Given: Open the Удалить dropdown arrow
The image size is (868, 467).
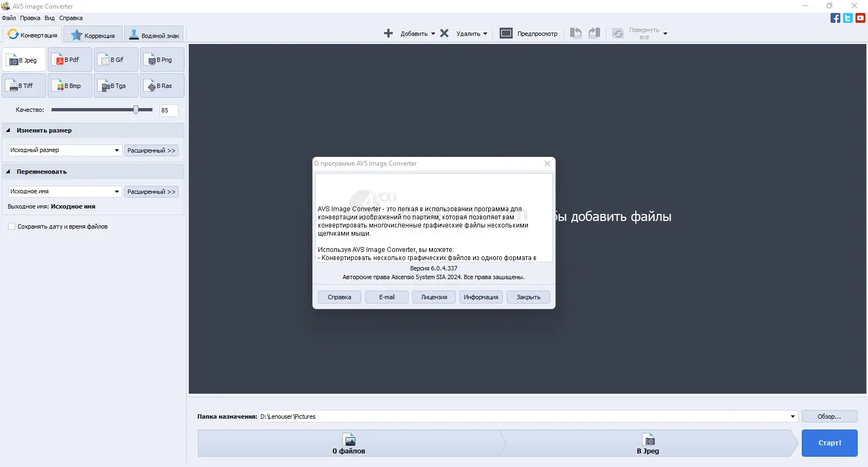Looking at the screenshot, I should pyautogui.click(x=485, y=34).
